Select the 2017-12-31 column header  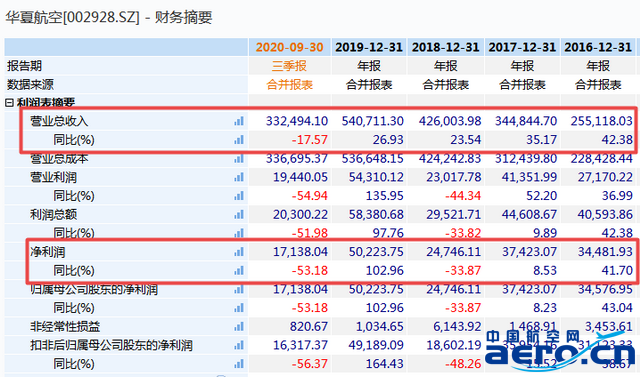[x=522, y=47]
